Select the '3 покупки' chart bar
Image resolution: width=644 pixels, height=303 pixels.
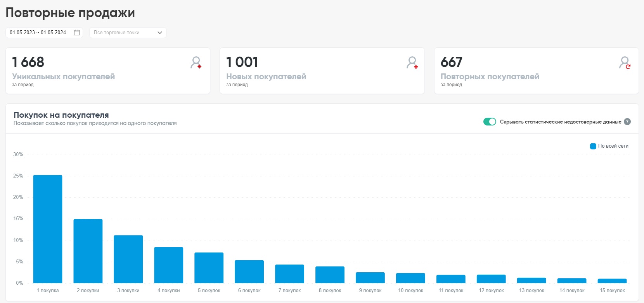click(x=128, y=259)
